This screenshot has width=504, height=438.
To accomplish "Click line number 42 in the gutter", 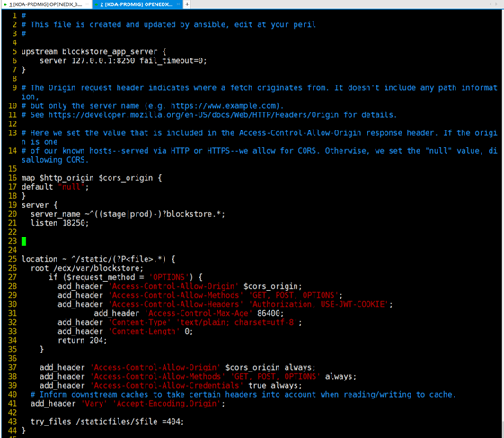I will tap(13, 412).
